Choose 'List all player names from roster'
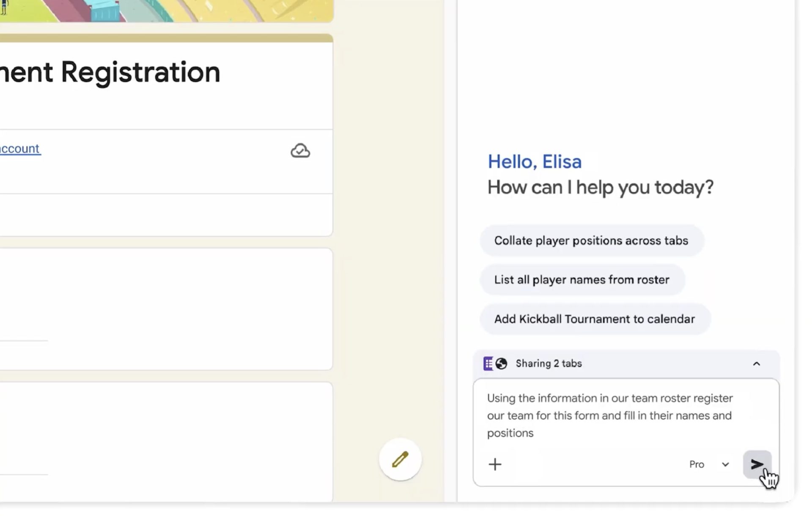The image size is (812, 516). click(582, 280)
